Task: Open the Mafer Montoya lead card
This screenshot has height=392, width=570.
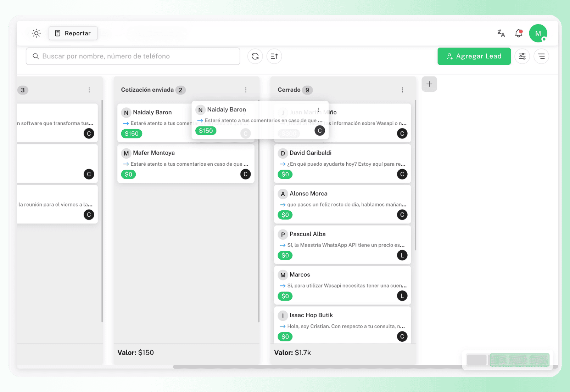Action: point(186,164)
